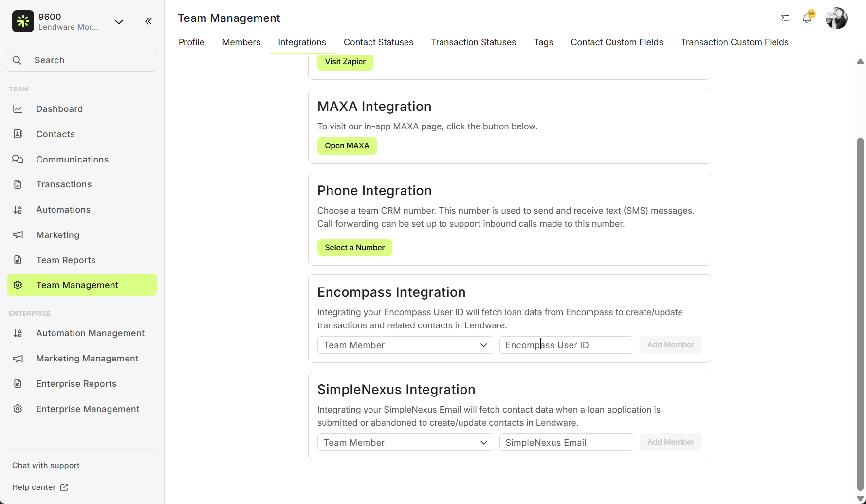This screenshot has width=866, height=504.
Task: Switch to the Contact Statuses tab
Action: tap(378, 42)
